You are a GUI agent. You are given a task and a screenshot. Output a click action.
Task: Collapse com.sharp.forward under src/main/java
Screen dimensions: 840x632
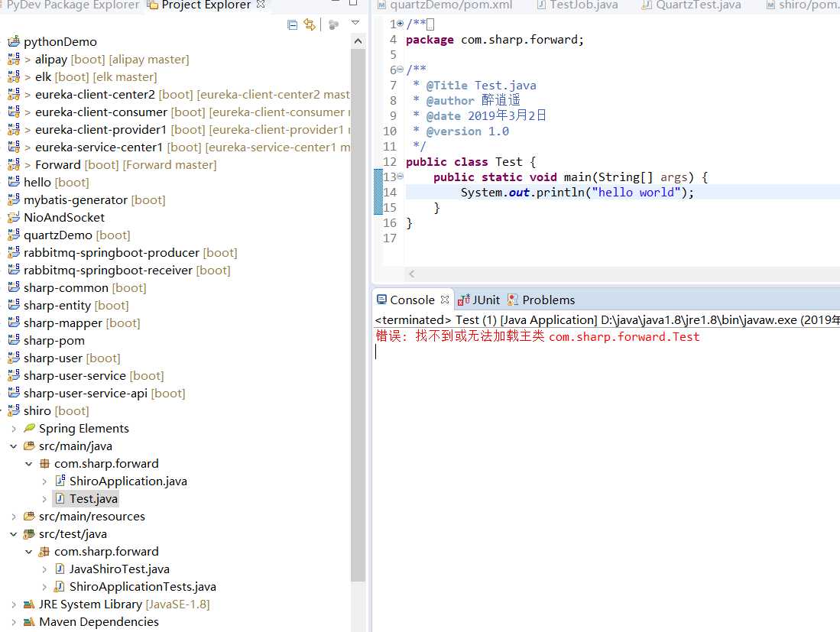(x=29, y=464)
